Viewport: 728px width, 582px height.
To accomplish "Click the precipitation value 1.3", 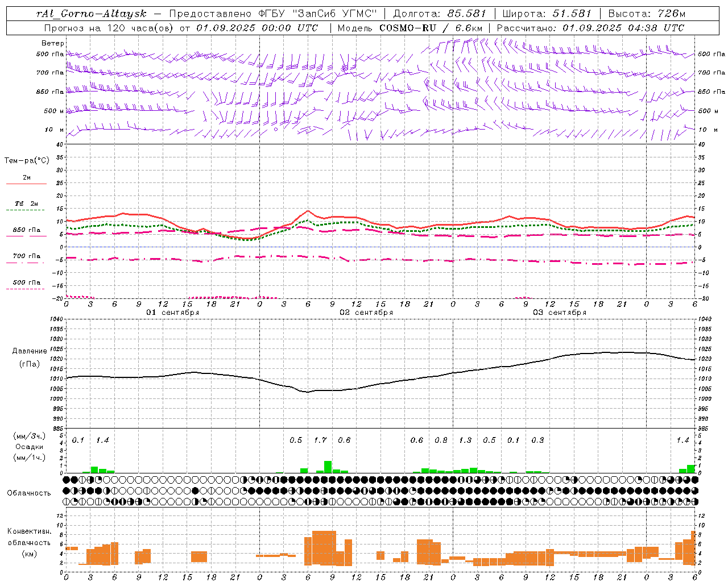I will pyautogui.click(x=465, y=440).
